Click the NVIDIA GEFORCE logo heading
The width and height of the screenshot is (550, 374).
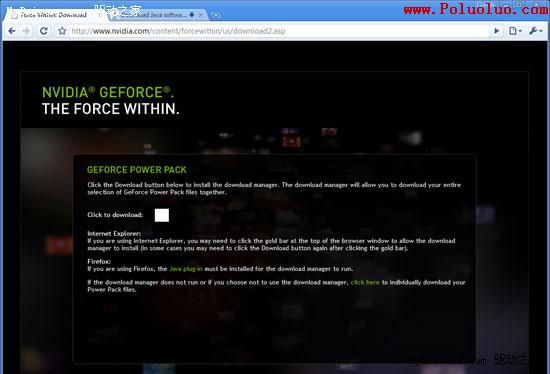(x=108, y=93)
